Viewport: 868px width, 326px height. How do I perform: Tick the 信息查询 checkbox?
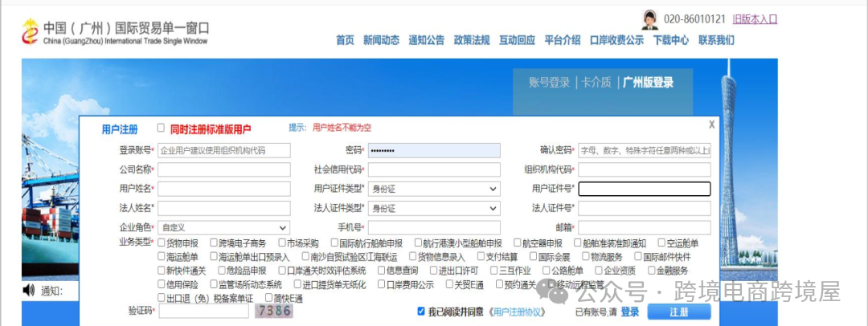pyautogui.click(x=381, y=270)
